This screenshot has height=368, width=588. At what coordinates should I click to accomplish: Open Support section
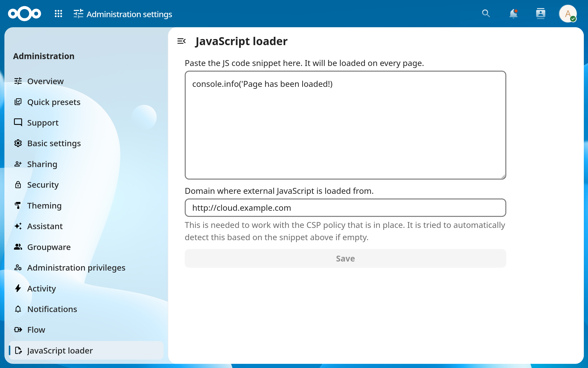click(x=86, y=122)
